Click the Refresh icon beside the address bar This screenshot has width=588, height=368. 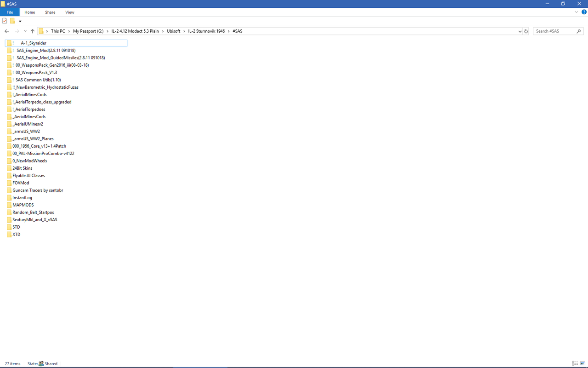coord(526,31)
